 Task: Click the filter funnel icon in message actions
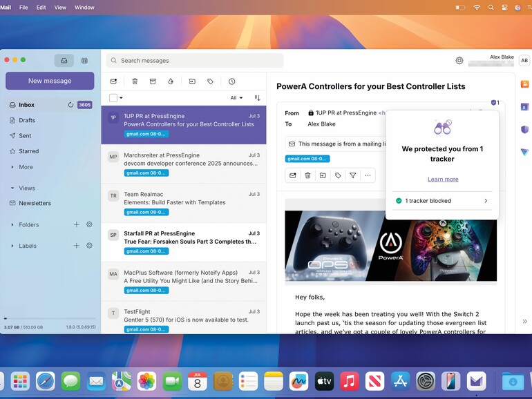[x=353, y=175]
